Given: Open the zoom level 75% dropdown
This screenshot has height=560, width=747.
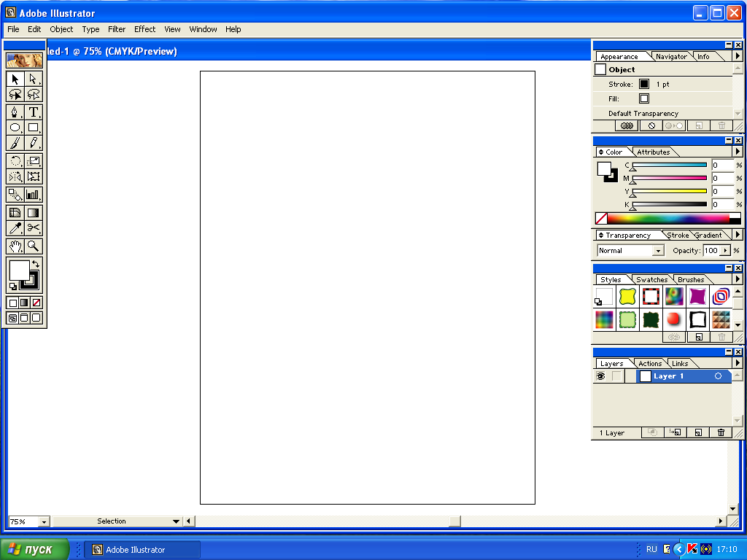Looking at the screenshot, I should [44, 522].
